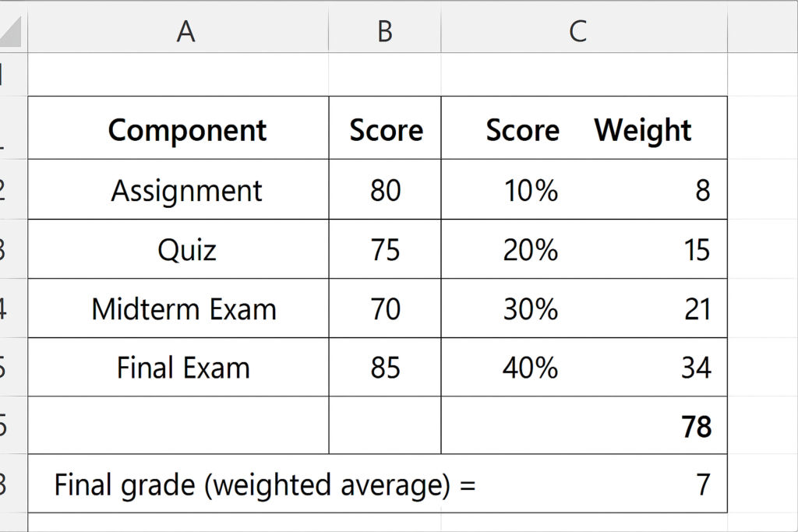Click the score cell containing 85

[385, 367]
